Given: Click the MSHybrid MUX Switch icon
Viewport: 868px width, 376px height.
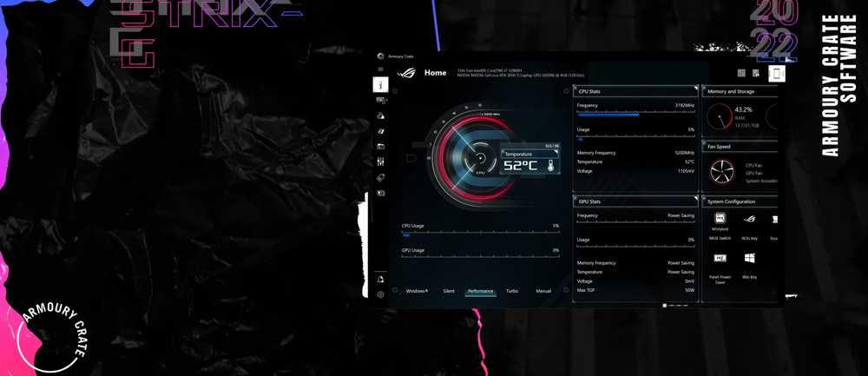Looking at the screenshot, I should click(x=720, y=218).
